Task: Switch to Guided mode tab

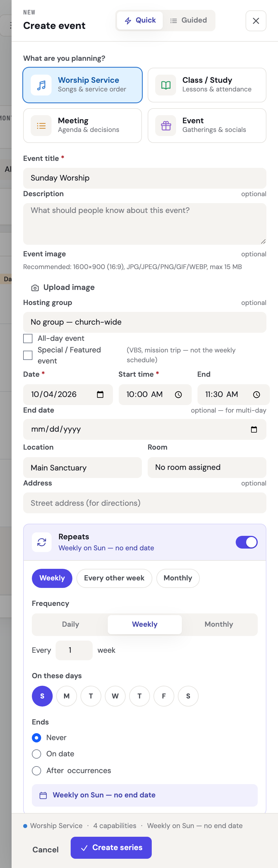Action: [x=189, y=21]
